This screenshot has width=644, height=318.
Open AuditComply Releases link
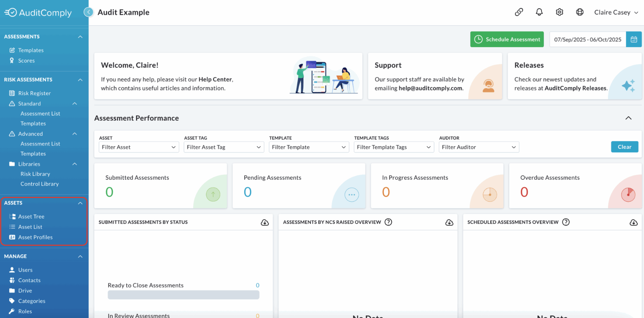click(575, 88)
